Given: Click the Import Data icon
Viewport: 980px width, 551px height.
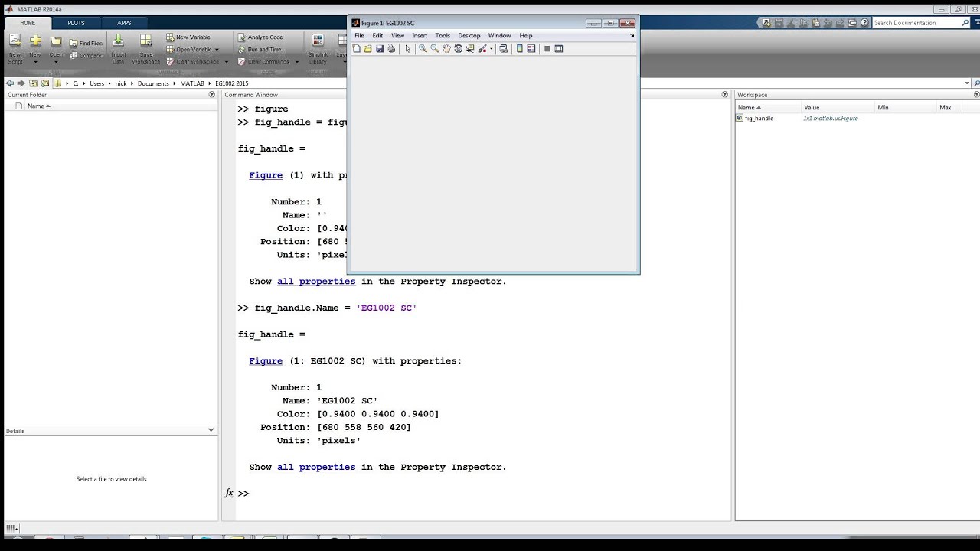Looking at the screenshot, I should (x=119, y=42).
